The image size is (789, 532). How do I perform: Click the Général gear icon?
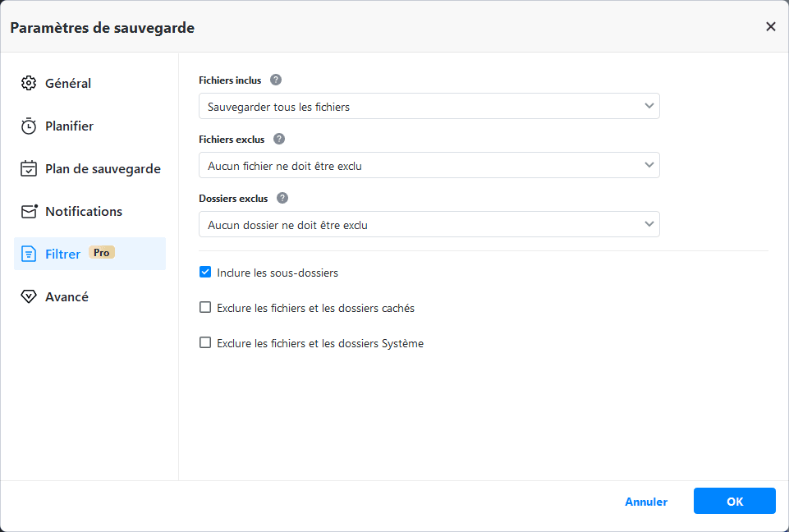click(x=29, y=83)
